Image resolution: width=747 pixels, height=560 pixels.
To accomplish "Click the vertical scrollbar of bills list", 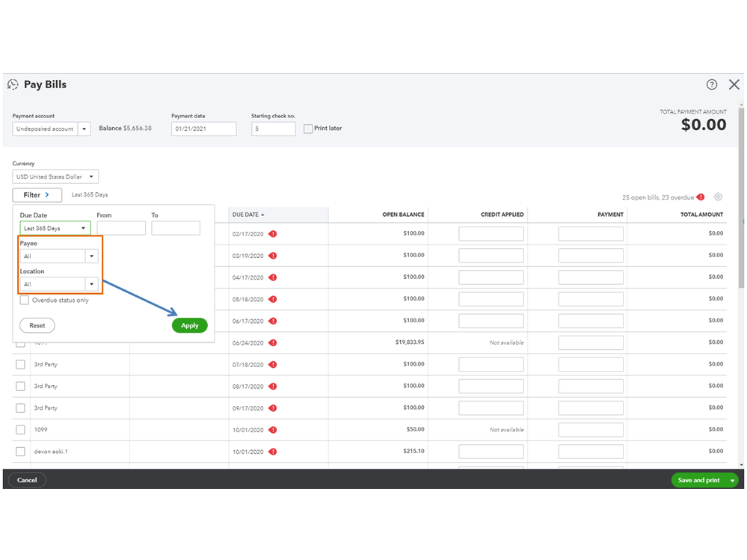I will (x=741, y=197).
